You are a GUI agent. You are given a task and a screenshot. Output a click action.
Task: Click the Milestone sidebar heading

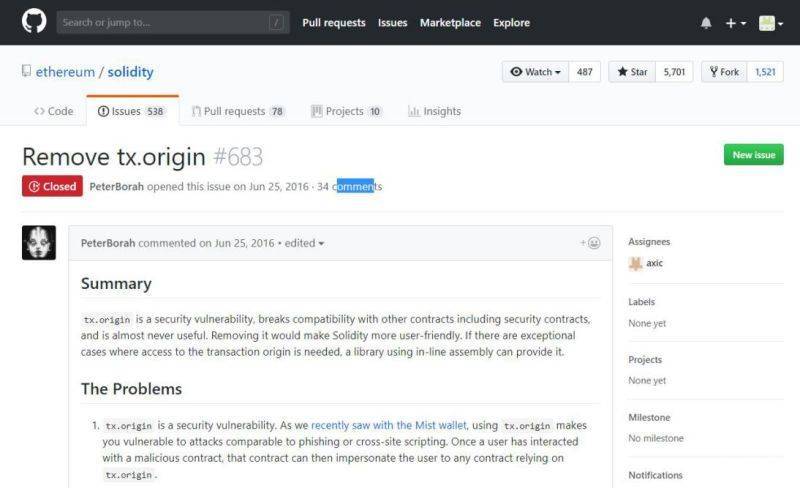pos(649,417)
